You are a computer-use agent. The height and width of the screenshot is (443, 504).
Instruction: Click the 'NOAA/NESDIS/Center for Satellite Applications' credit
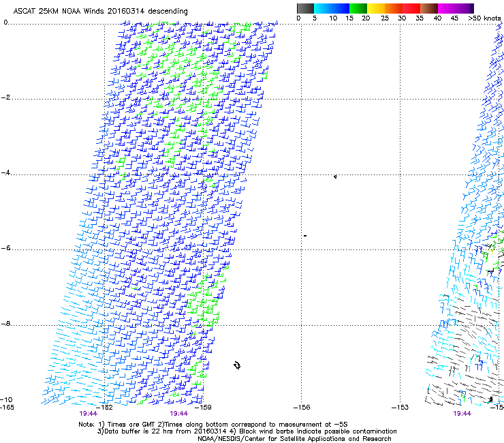(294, 439)
